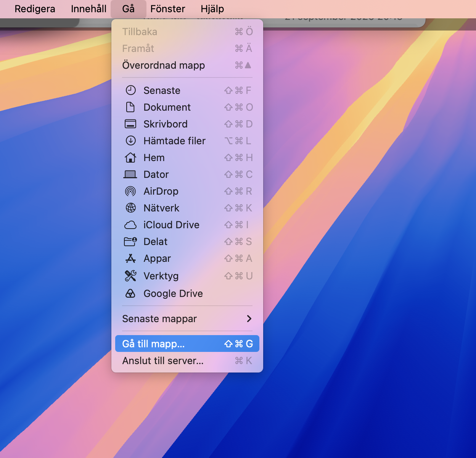
Task: Click the AirDrop icon
Action: point(130,191)
